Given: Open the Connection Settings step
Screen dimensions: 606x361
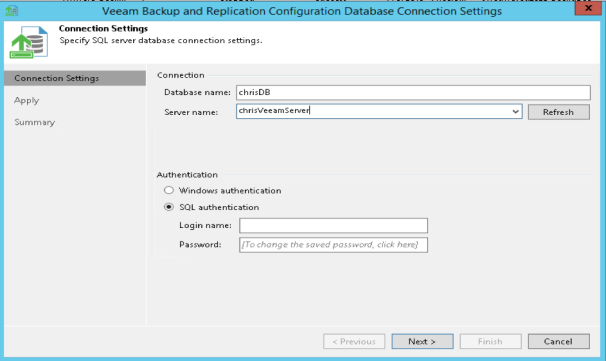Looking at the screenshot, I should [75, 78].
